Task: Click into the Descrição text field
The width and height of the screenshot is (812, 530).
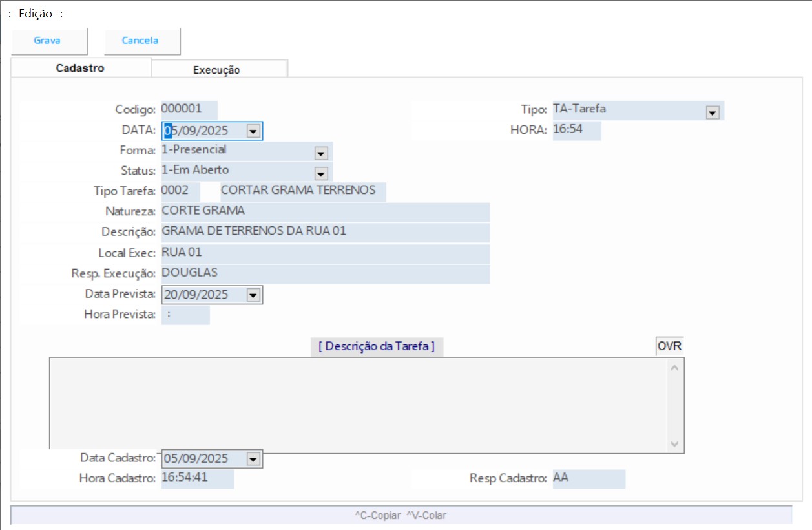Action: [x=324, y=231]
